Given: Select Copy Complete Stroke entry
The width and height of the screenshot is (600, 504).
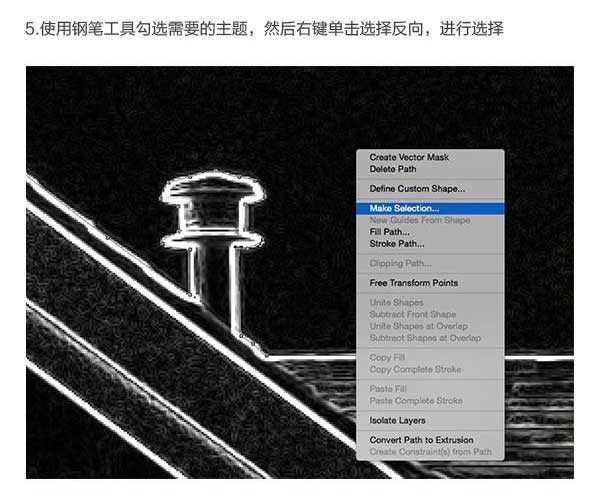Looking at the screenshot, I should tap(415, 369).
